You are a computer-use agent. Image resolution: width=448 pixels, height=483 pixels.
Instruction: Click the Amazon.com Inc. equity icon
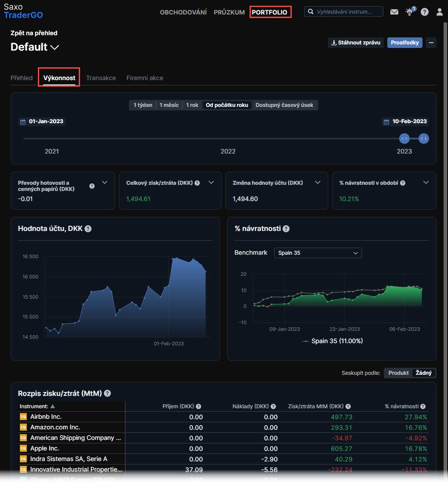tap(23, 427)
